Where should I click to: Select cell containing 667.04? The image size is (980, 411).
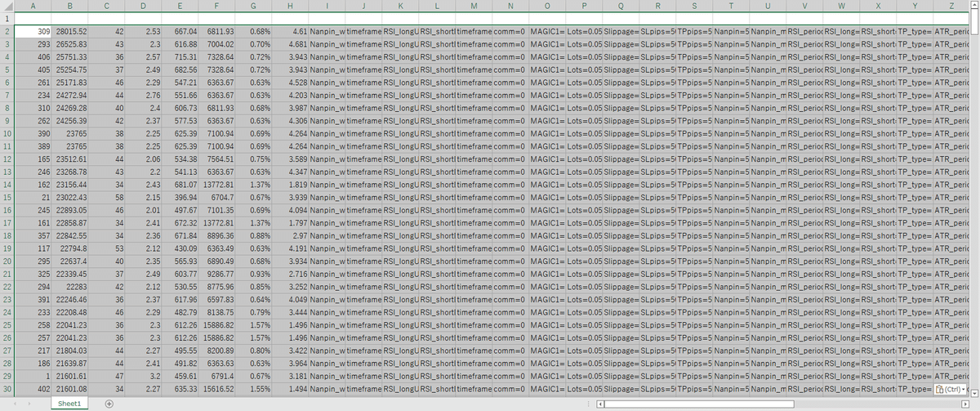click(x=180, y=31)
